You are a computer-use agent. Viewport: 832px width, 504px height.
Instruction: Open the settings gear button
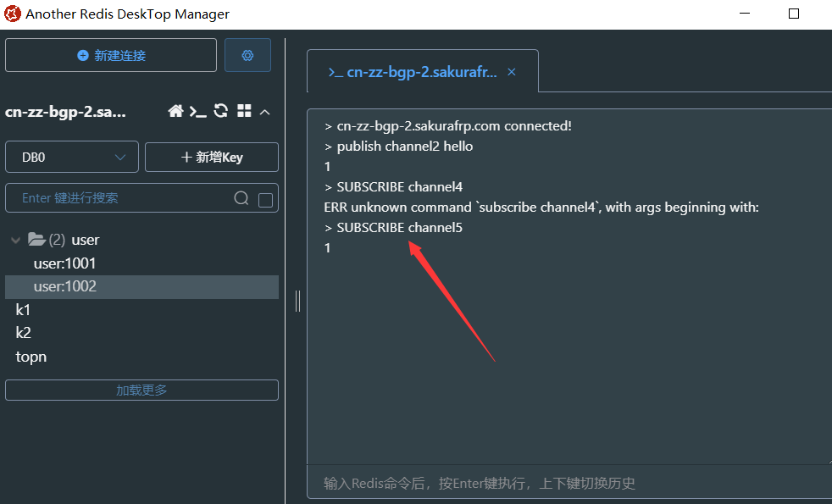point(247,55)
